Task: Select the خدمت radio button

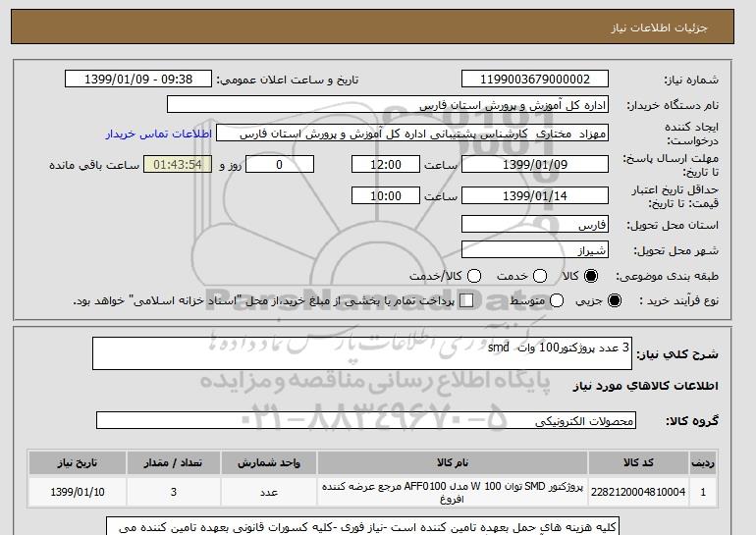Action: coord(540,276)
